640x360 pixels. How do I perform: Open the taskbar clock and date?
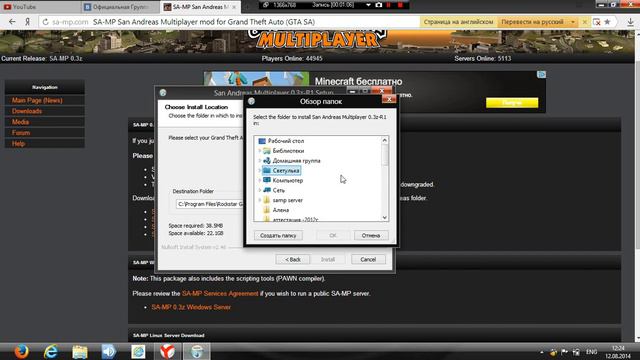click(x=618, y=352)
